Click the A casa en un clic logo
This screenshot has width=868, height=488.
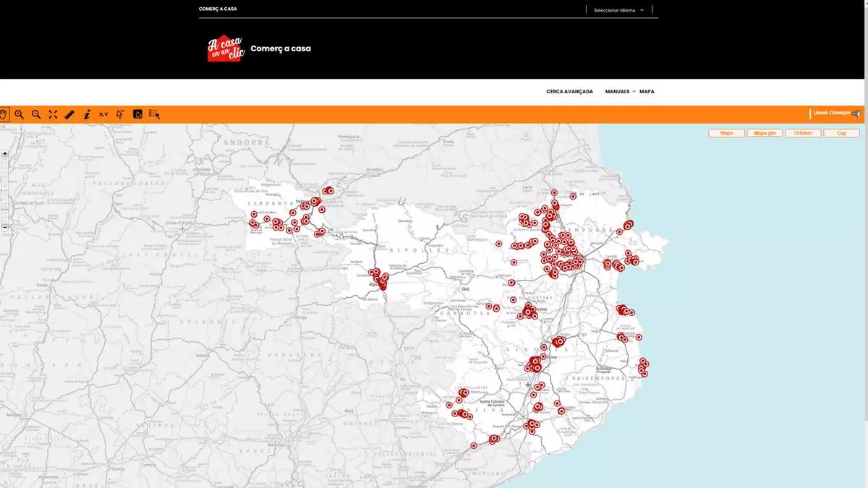click(x=226, y=48)
